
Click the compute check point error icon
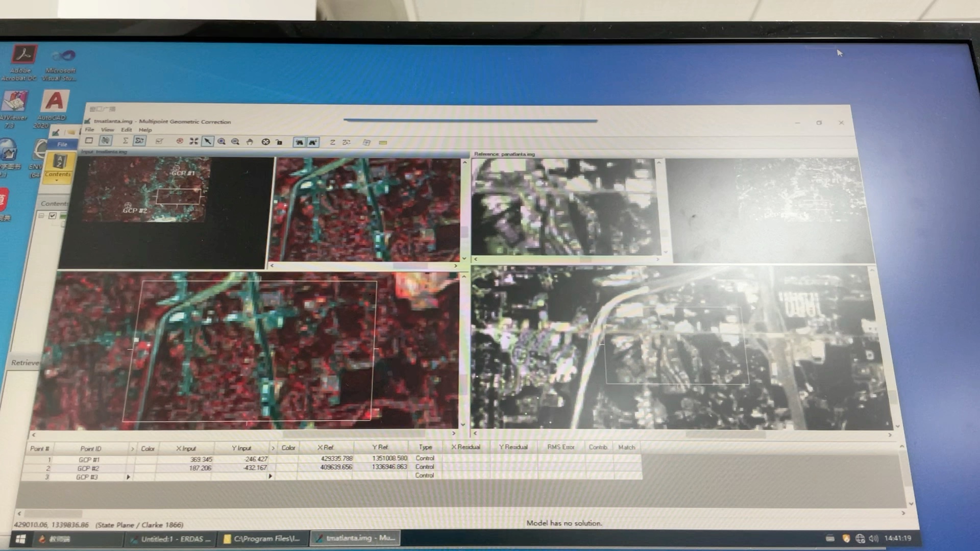pos(159,141)
